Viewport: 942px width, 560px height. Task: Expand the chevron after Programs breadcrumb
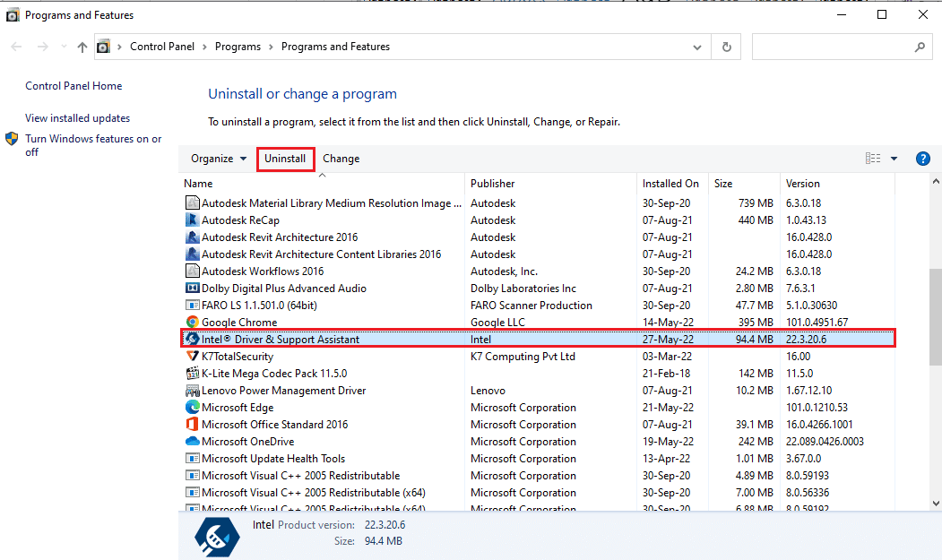[x=271, y=47]
